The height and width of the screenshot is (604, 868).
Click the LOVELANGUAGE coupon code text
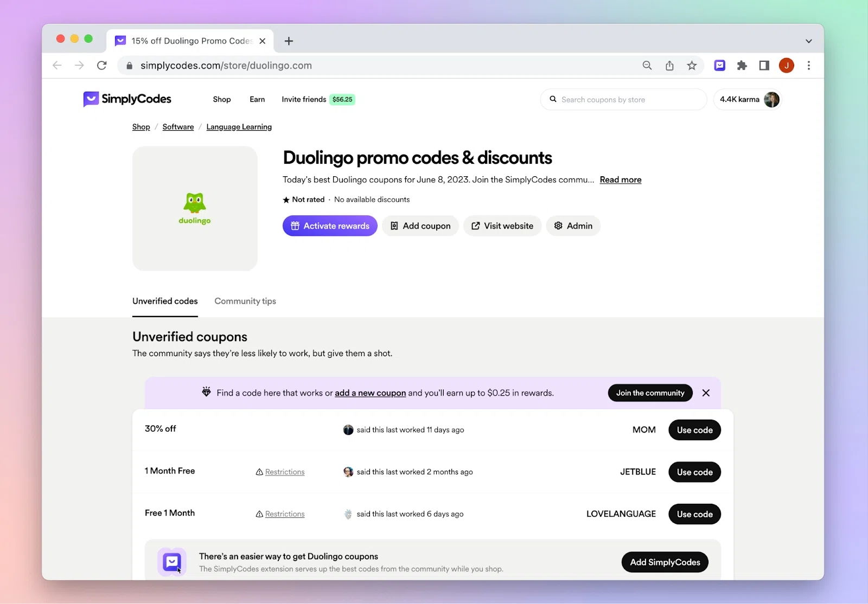coord(621,514)
